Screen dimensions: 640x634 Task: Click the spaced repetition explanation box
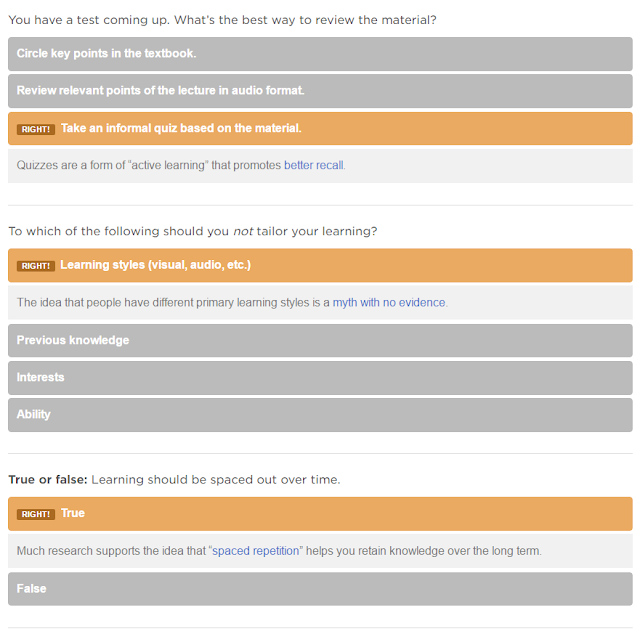[x=320, y=551]
